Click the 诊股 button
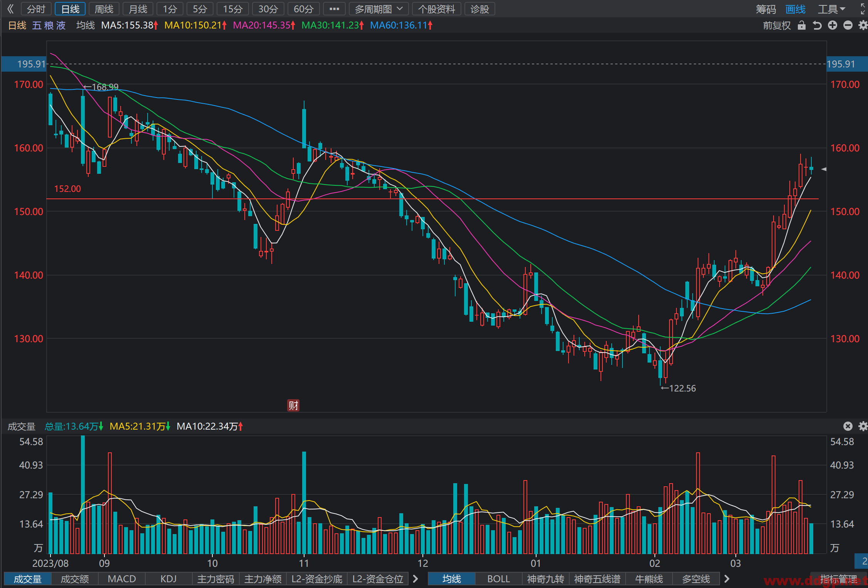 click(480, 9)
